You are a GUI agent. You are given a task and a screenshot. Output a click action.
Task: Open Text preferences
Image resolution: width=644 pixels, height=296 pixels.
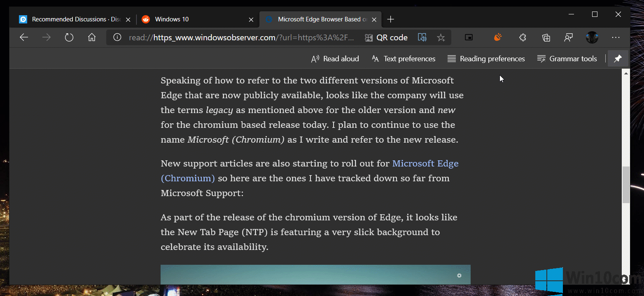(x=404, y=59)
